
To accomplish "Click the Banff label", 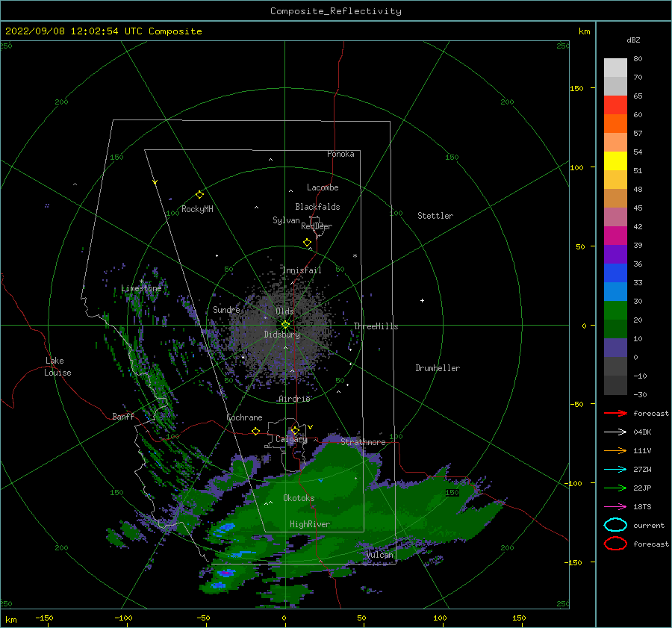I will pos(123,416).
